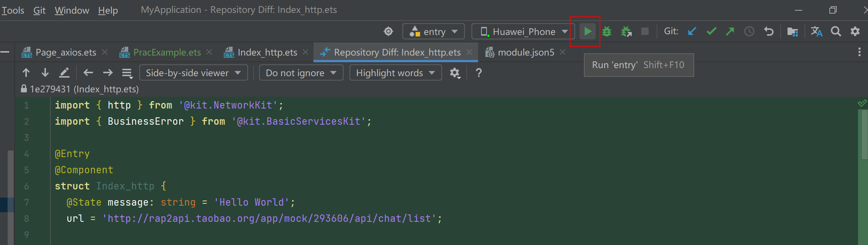Jump to next difference down arrow

[45, 72]
